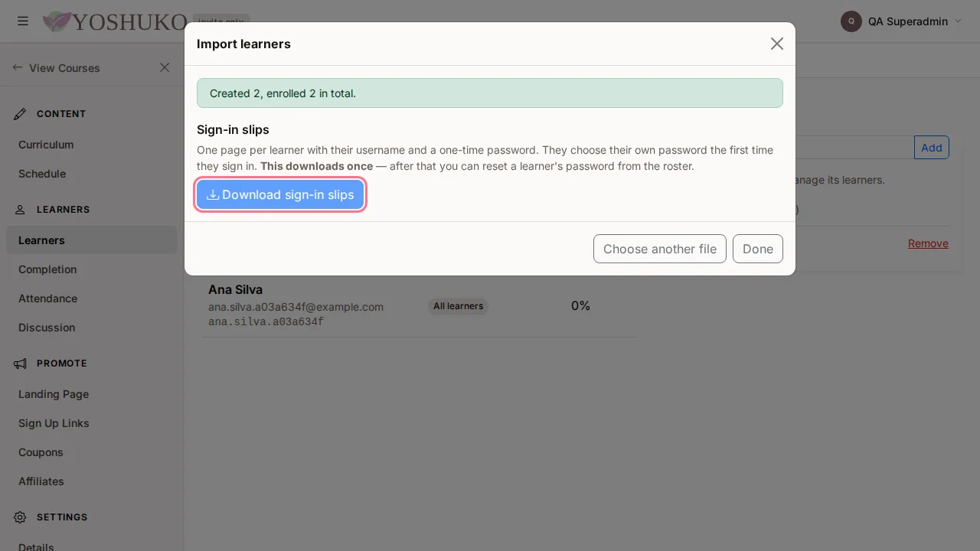
Task: Open Affiliates in the sidebar
Action: coord(92,481)
